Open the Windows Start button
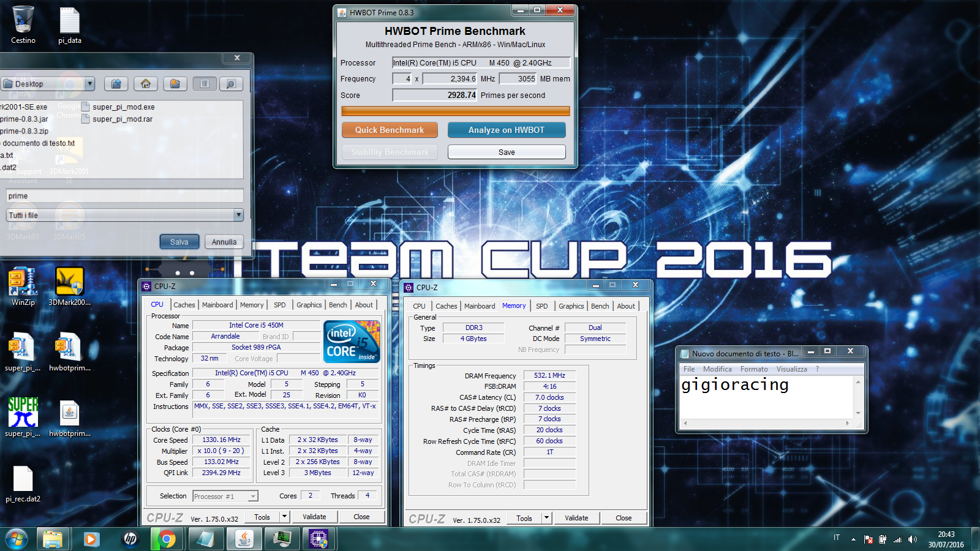Image resolution: width=980 pixels, height=551 pixels. pyautogui.click(x=17, y=539)
